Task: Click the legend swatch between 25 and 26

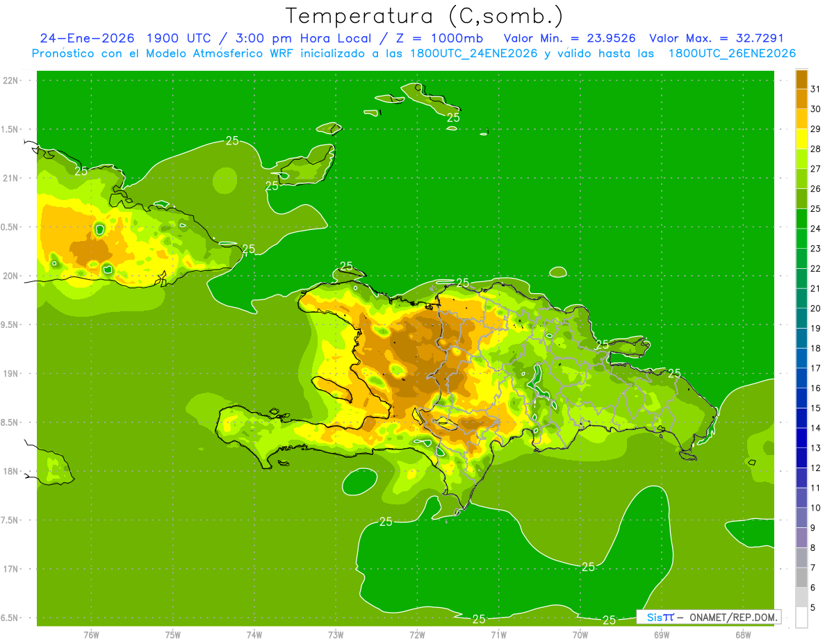Action: point(801,199)
